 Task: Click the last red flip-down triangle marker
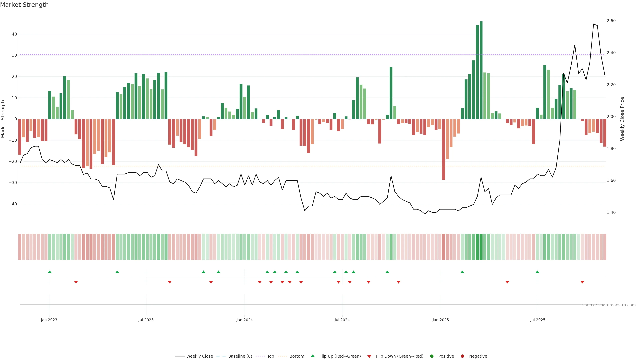(582, 282)
